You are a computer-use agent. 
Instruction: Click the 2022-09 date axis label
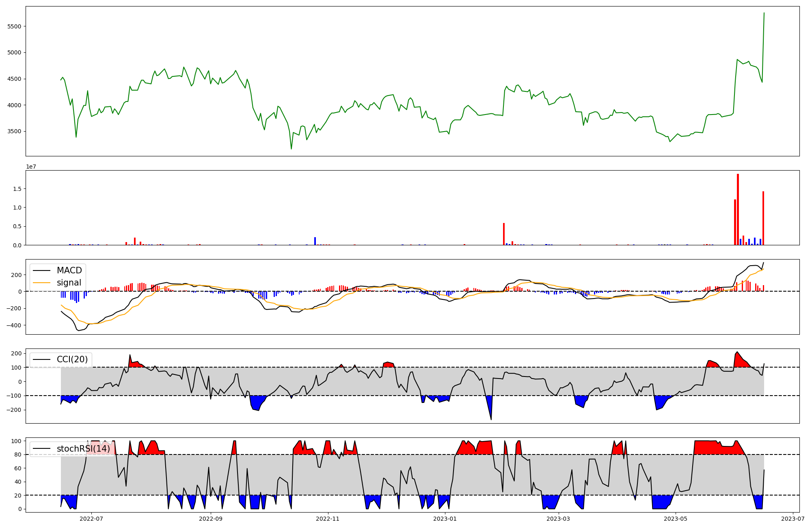(211, 519)
